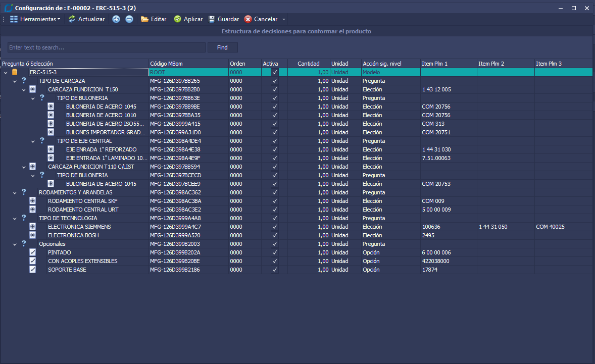Collapse RODAMIENTOS Y ARANDELAS node
The width and height of the screenshot is (595, 364).
pos(15,193)
